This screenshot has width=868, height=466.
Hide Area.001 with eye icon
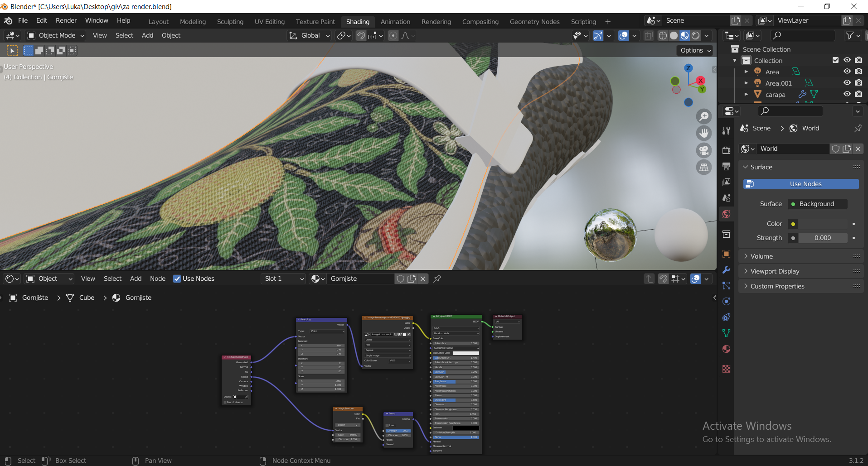coord(847,83)
